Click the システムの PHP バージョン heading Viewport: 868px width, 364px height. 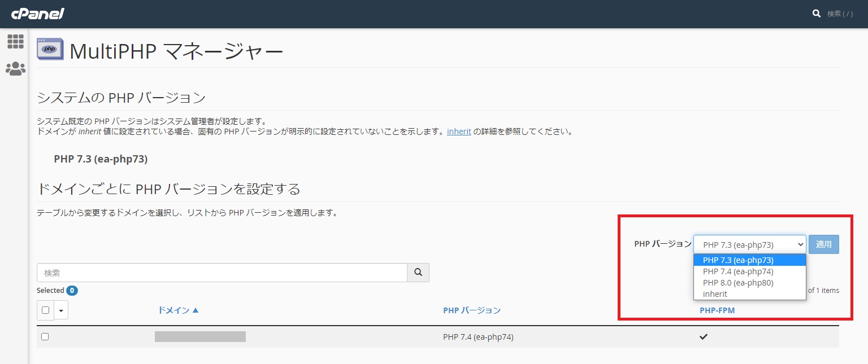click(121, 98)
